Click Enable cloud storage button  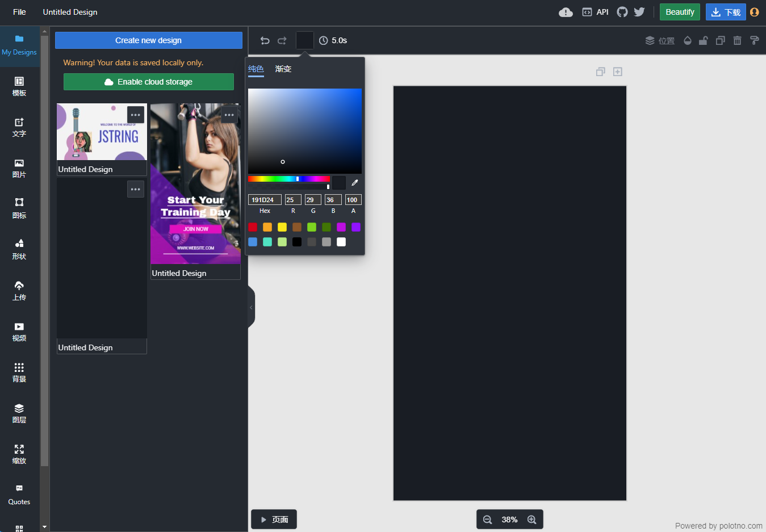click(x=149, y=82)
